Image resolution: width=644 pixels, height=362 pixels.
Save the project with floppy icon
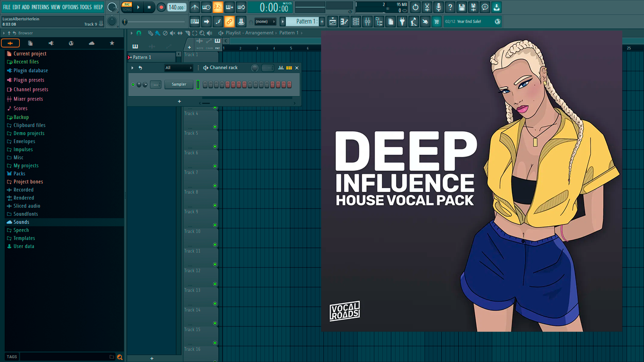click(x=462, y=7)
